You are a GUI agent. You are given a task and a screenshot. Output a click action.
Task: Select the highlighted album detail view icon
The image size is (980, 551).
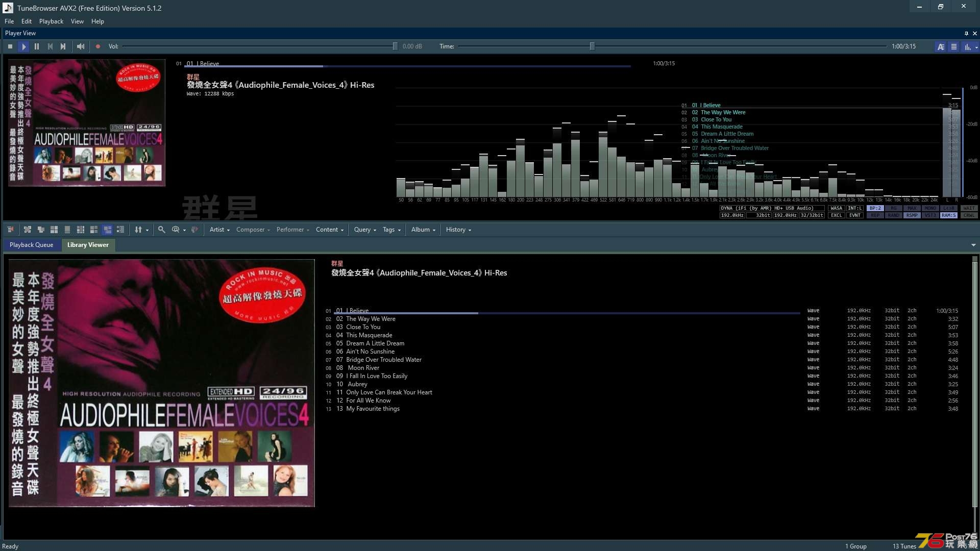pyautogui.click(x=107, y=230)
